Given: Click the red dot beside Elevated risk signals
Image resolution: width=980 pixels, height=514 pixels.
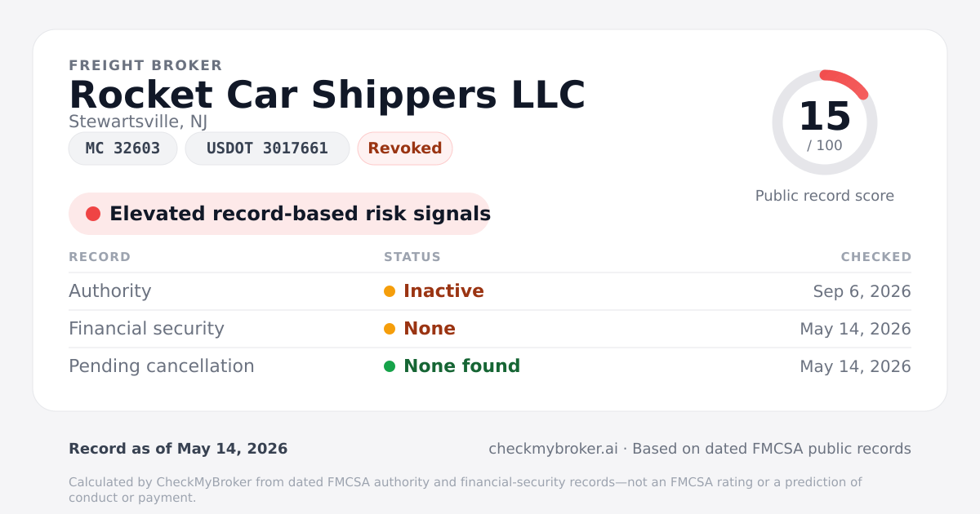Looking at the screenshot, I should coord(93,214).
